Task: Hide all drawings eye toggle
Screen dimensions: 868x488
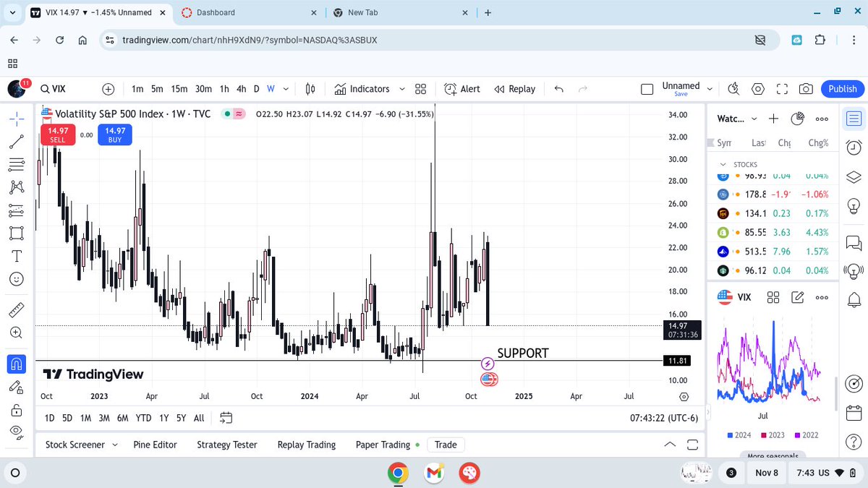Action: click(16, 432)
